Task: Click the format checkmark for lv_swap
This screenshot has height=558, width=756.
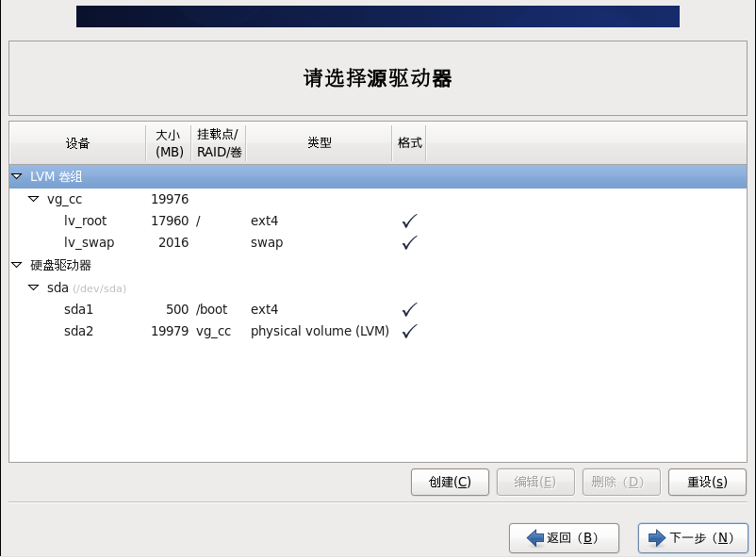Action: coord(409,242)
